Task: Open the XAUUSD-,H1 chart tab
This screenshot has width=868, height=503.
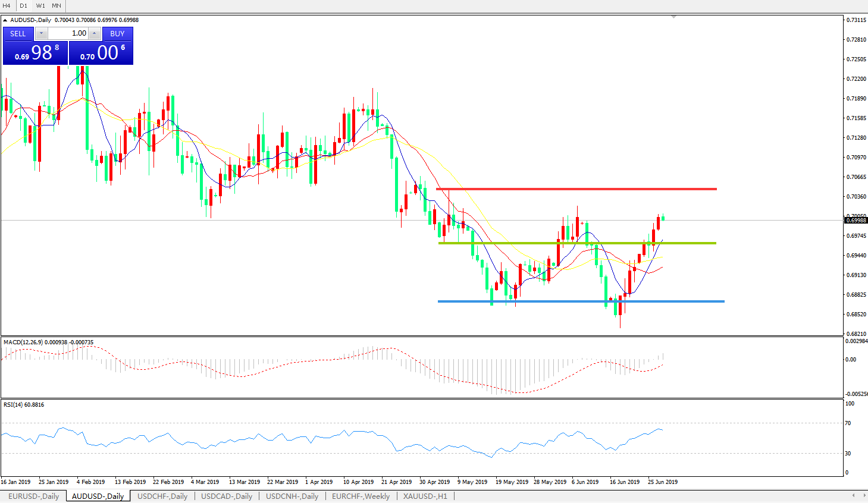Action: pyautogui.click(x=425, y=496)
